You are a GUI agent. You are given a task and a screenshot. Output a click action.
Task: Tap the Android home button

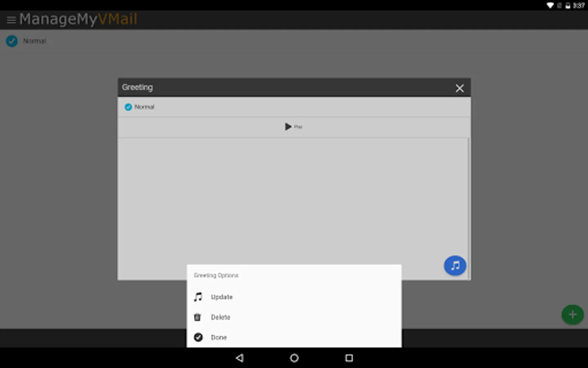[294, 358]
